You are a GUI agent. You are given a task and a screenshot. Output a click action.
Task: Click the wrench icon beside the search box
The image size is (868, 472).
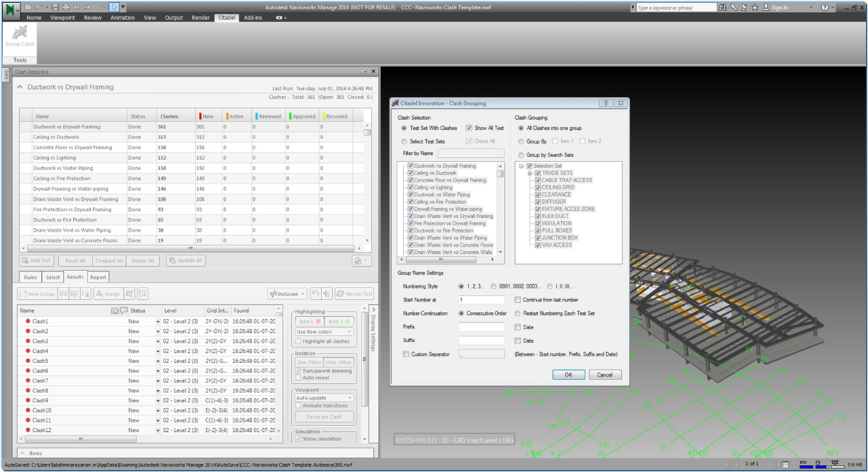click(x=733, y=7)
